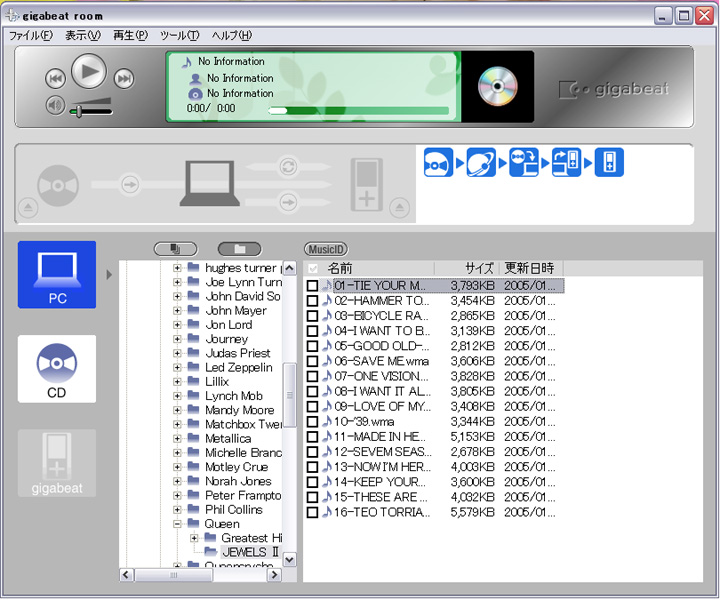The image size is (720, 600).
Task: Skip to the next track
Action: 124,78
